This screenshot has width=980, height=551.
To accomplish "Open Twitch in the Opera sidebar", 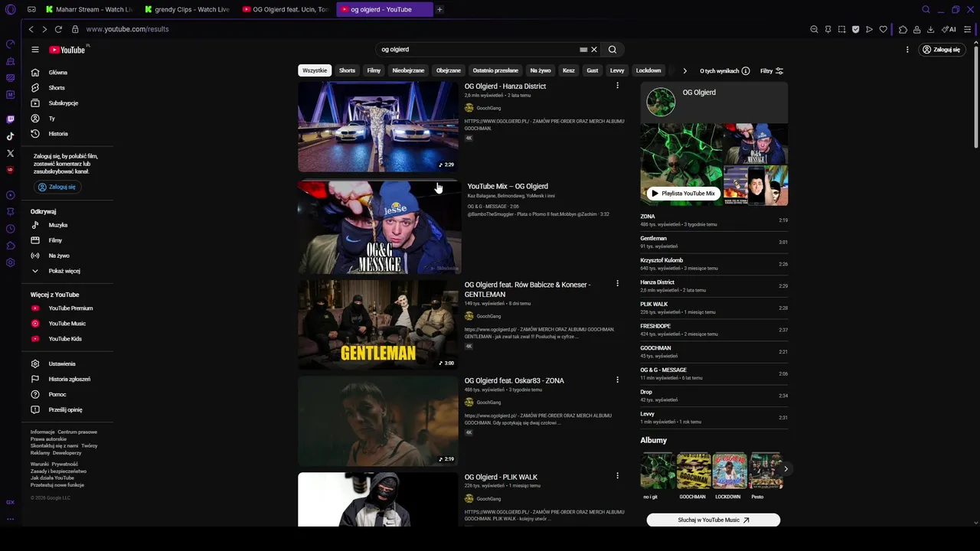I will pyautogui.click(x=10, y=119).
